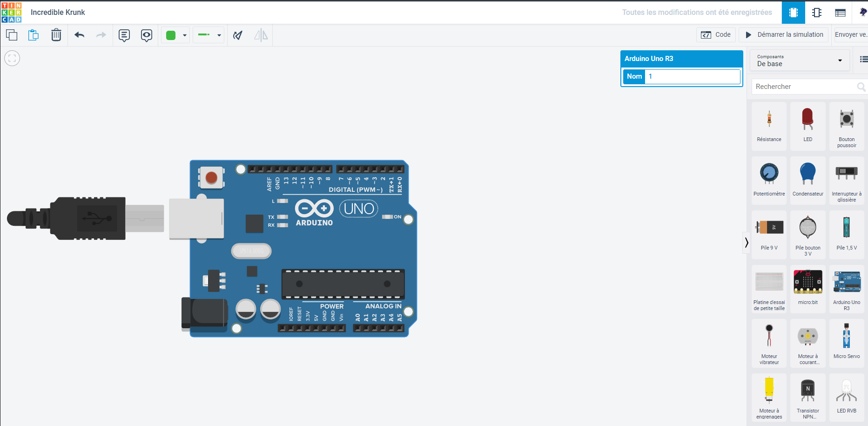Choose the Micro Servo component
Viewport: 868px width, 426px height.
point(847,342)
